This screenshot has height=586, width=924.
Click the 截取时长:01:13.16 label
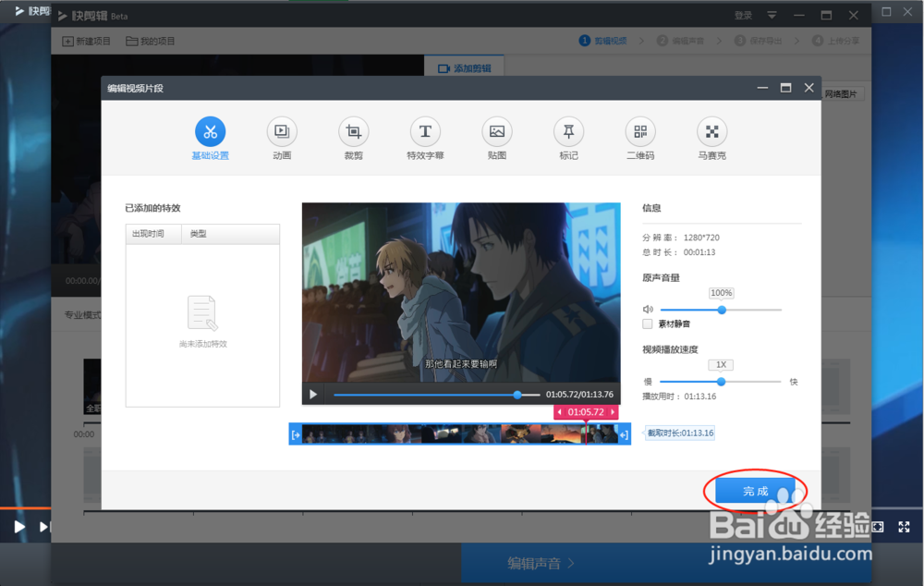tap(681, 433)
